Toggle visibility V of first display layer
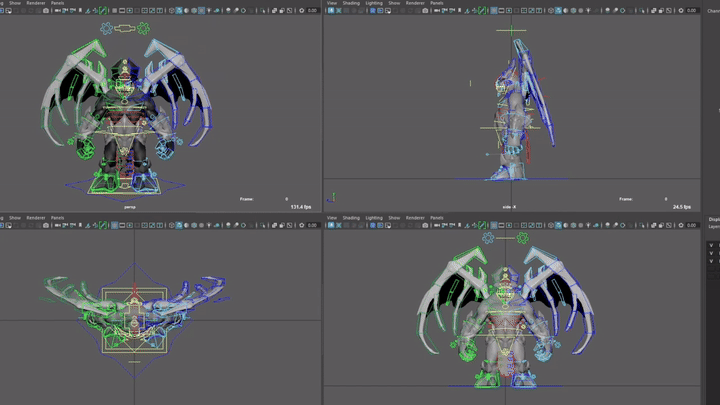 [711, 245]
